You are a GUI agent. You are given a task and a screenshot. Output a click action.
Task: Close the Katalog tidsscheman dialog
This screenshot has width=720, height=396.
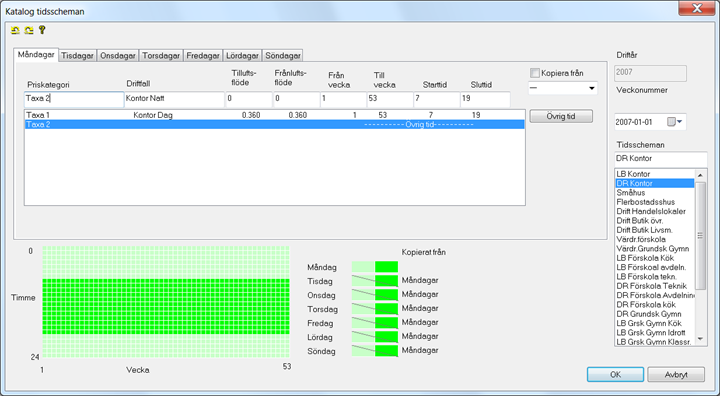coord(697,9)
